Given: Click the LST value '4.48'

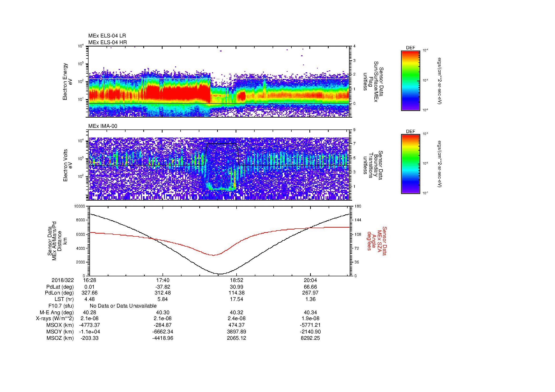Looking at the screenshot, I should pyautogui.click(x=89, y=300).
